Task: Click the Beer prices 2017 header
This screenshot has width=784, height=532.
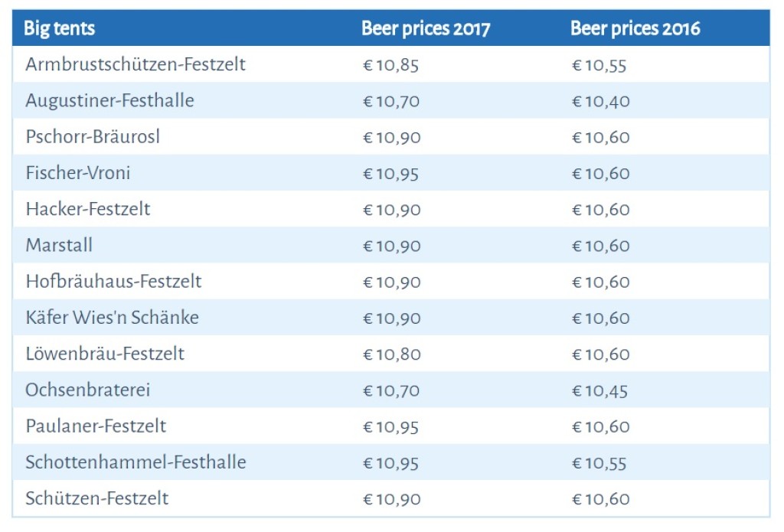Action: pyautogui.click(x=426, y=29)
